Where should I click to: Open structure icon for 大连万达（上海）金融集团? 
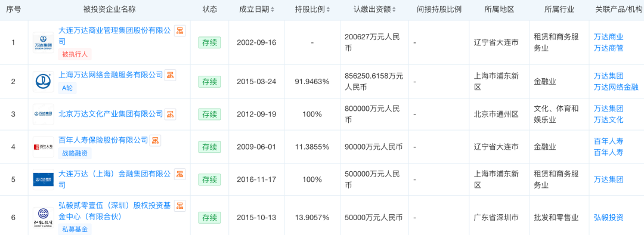point(180,174)
